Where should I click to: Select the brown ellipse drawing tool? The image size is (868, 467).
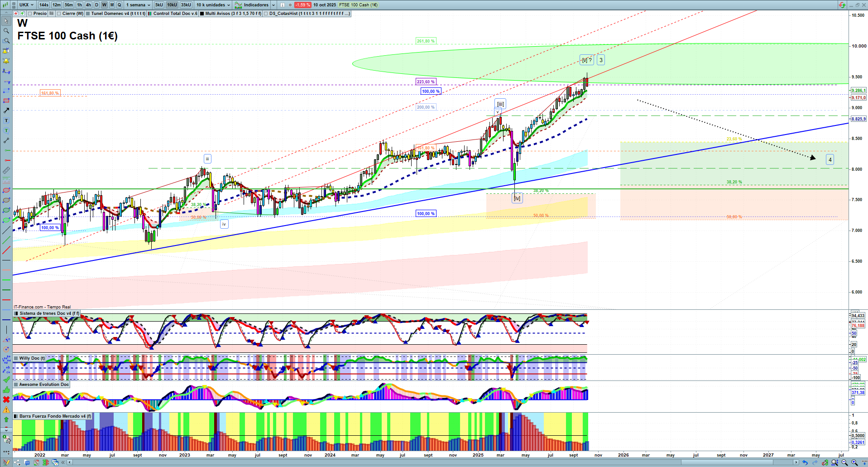6,200
